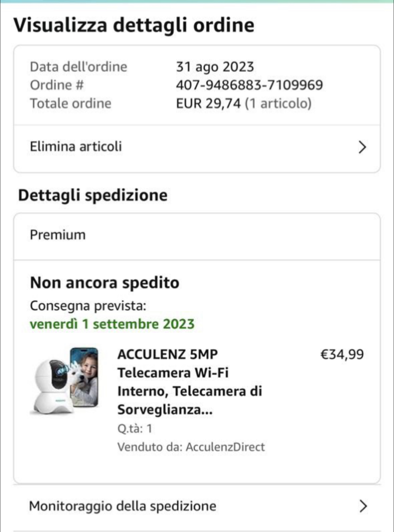Viewport: 394px width, 532px height.
Task: Click the Totale ordine label
Action: click(x=71, y=103)
